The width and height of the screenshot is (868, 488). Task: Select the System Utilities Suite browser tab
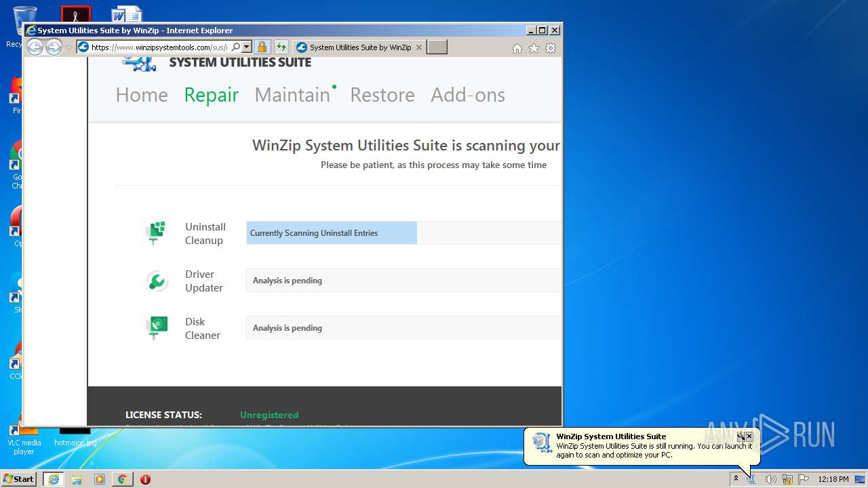[359, 47]
